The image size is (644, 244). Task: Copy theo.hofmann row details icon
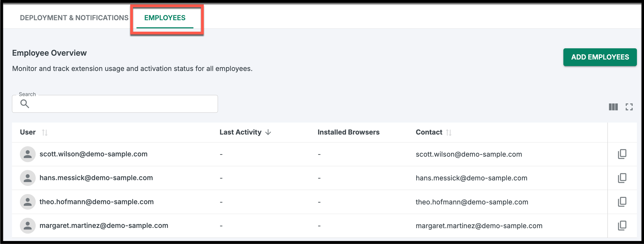pos(622,202)
